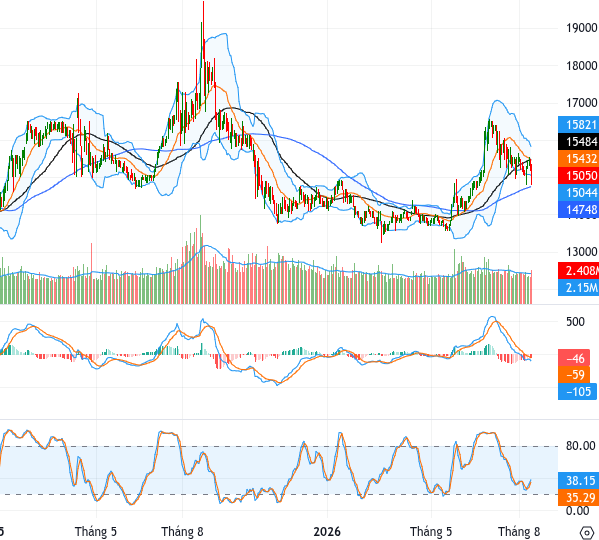Viewport: 599px width, 540px height.
Task: Click the rightmost Tháng 5 time label
Action: pos(431,532)
